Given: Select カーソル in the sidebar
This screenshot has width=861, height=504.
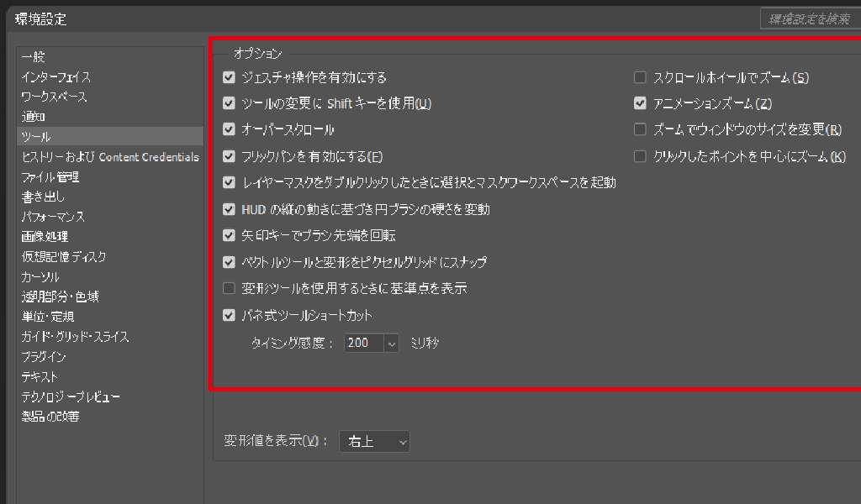Looking at the screenshot, I should tap(40, 276).
